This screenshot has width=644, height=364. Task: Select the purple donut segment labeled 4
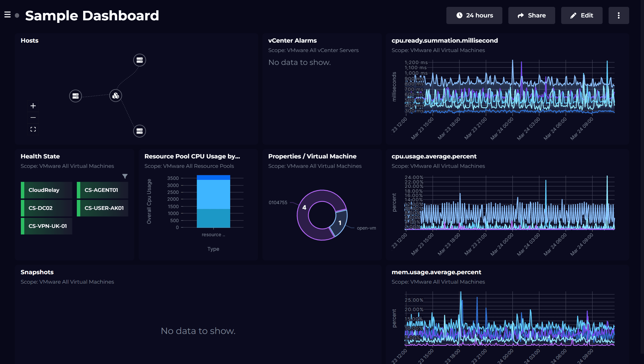[x=304, y=208]
